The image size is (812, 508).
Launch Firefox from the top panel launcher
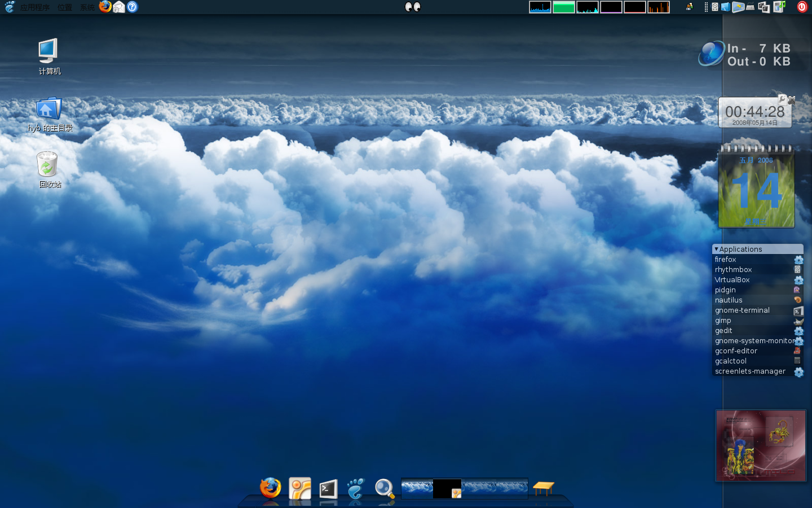point(105,7)
